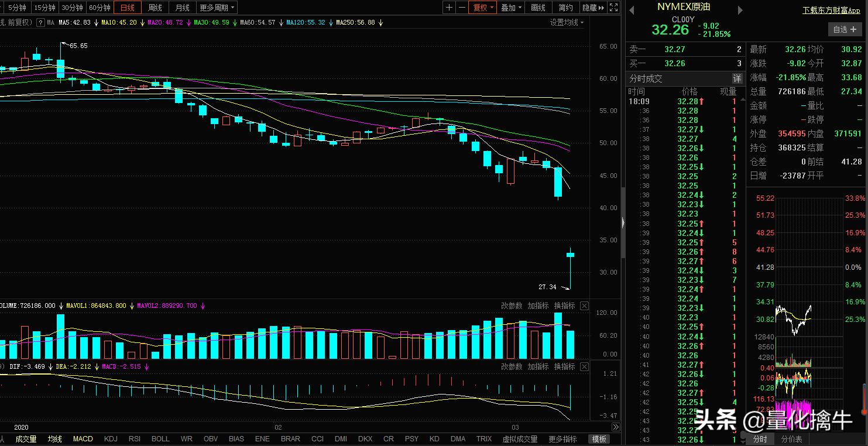Select the TRIX indicator tab
The height and width of the screenshot is (446, 868).
[x=484, y=439]
